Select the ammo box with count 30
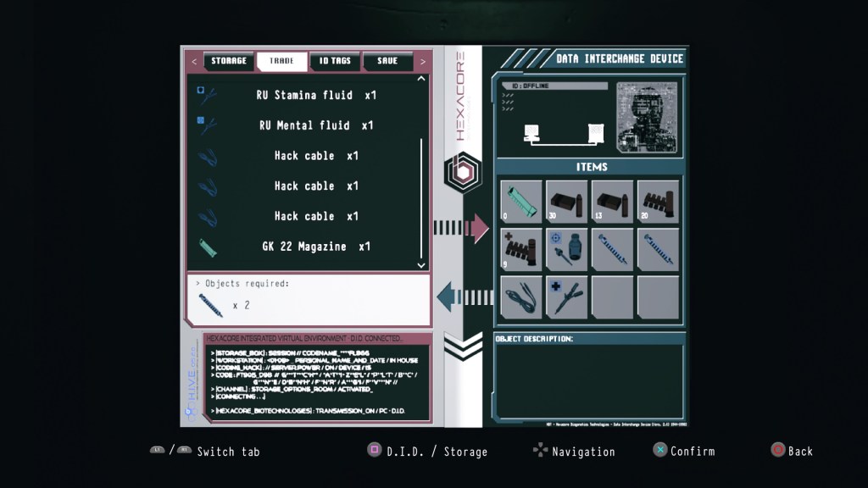 567,202
